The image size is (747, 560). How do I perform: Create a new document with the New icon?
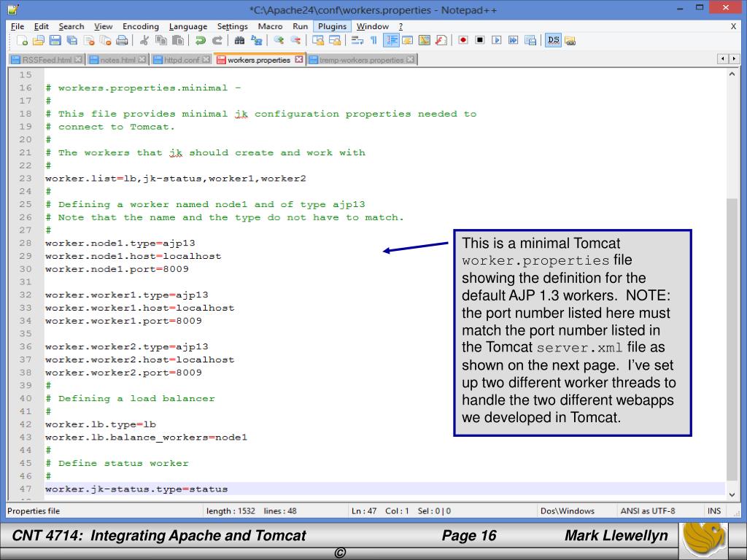click(22, 41)
